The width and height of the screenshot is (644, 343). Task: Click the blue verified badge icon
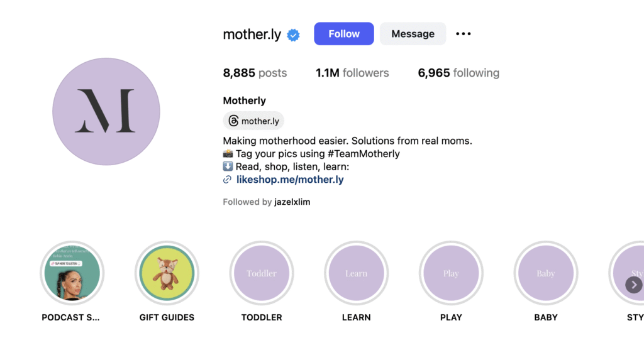(x=293, y=35)
